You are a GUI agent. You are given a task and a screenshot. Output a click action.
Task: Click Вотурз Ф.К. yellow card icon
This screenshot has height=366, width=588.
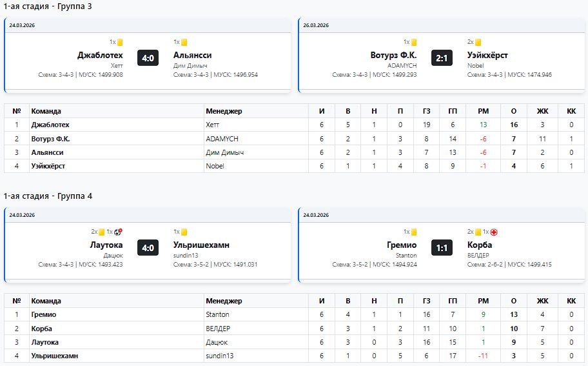[x=414, y=43]
